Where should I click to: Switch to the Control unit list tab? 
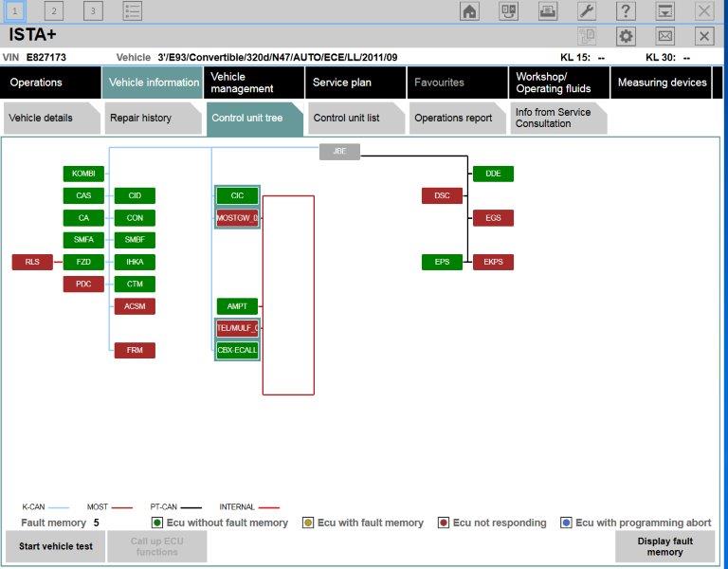pyautogui.click(x=346, y=119)
